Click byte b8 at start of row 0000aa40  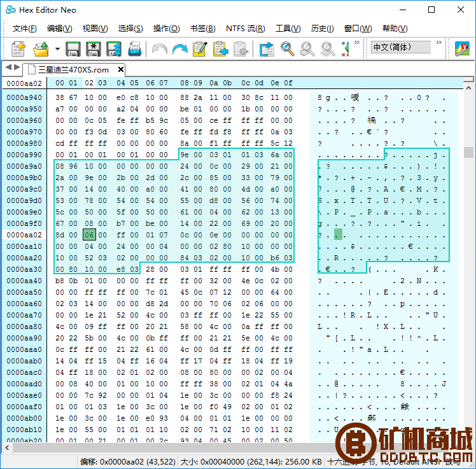click(60, 281)
